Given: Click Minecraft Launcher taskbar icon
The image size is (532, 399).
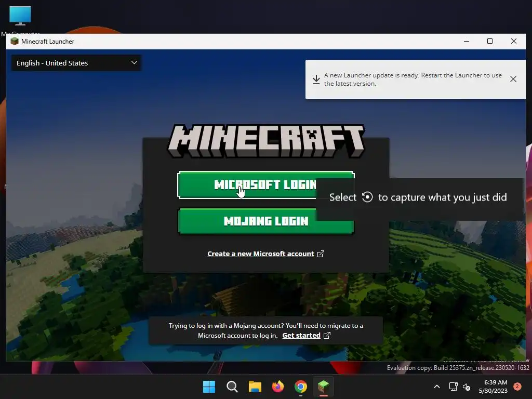Looking at the screenshot, I should click(x=323, y=387).
